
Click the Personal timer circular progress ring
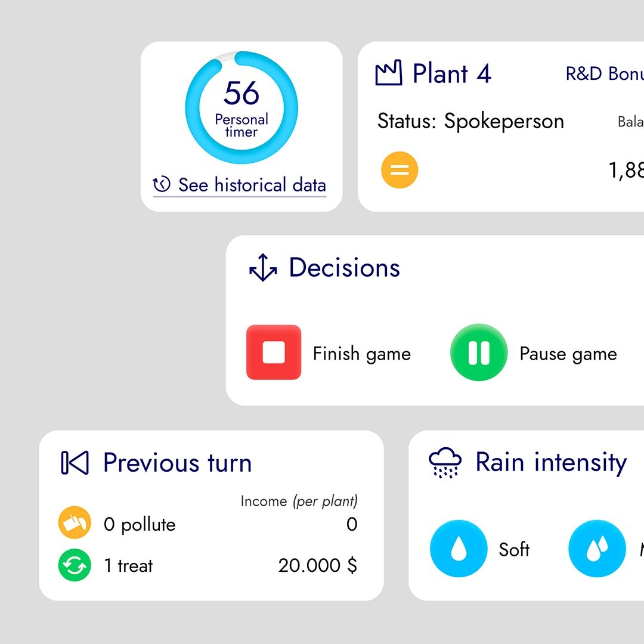click(x=241, y=107)
